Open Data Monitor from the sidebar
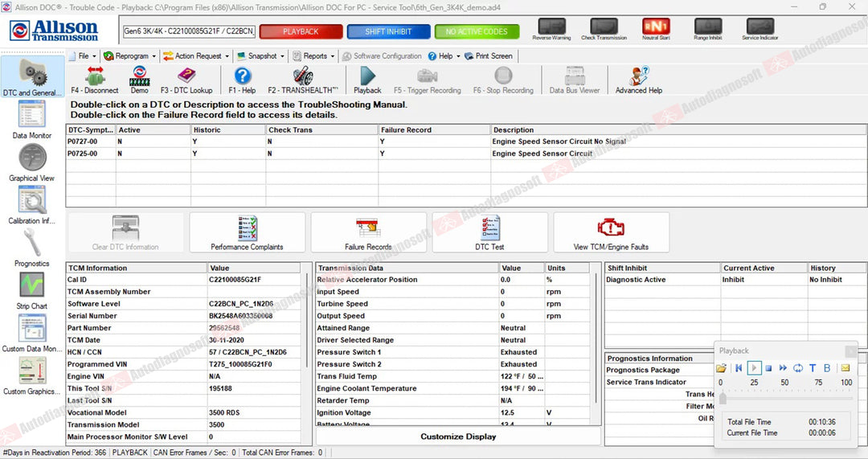 pos(32,120)
